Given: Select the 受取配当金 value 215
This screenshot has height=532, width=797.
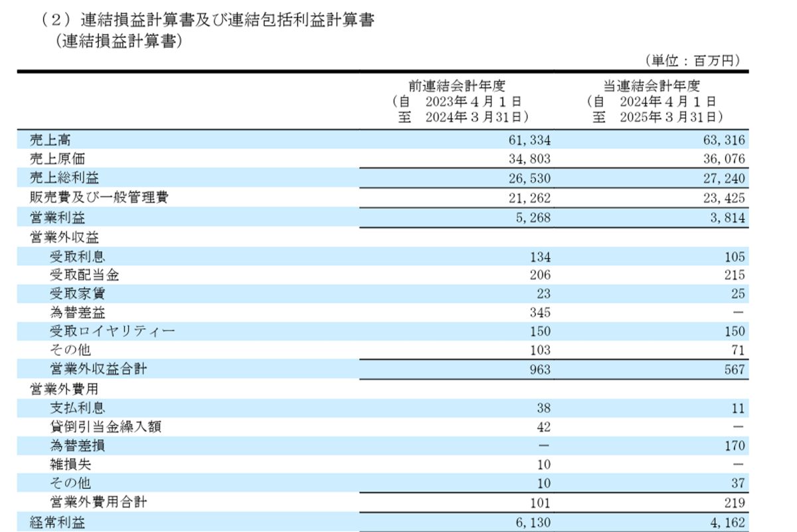Looking at the screenshot, I should pyautogui.click(x=734, y=276).
